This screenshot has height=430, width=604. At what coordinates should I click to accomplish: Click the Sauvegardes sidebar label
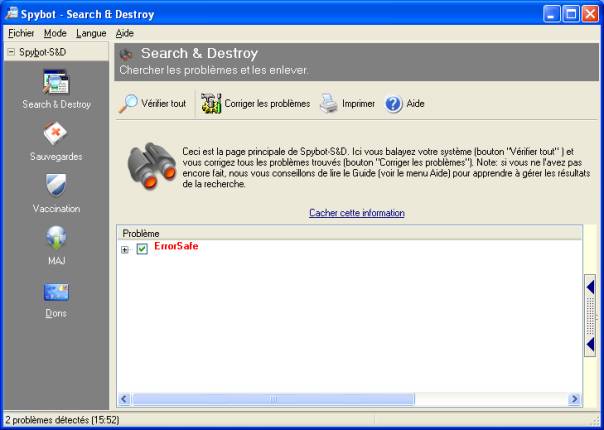click(56, 157)
